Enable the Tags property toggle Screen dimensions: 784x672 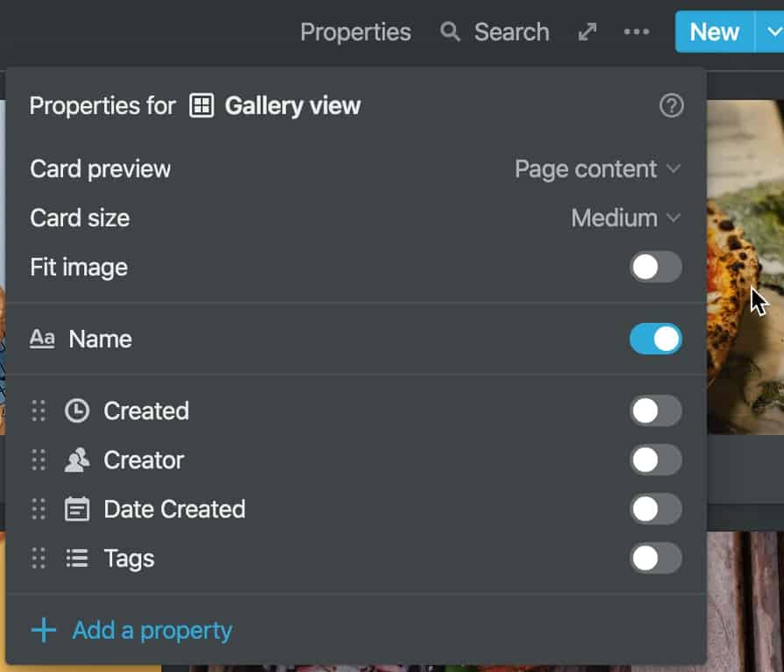click(x=655, y=558)
